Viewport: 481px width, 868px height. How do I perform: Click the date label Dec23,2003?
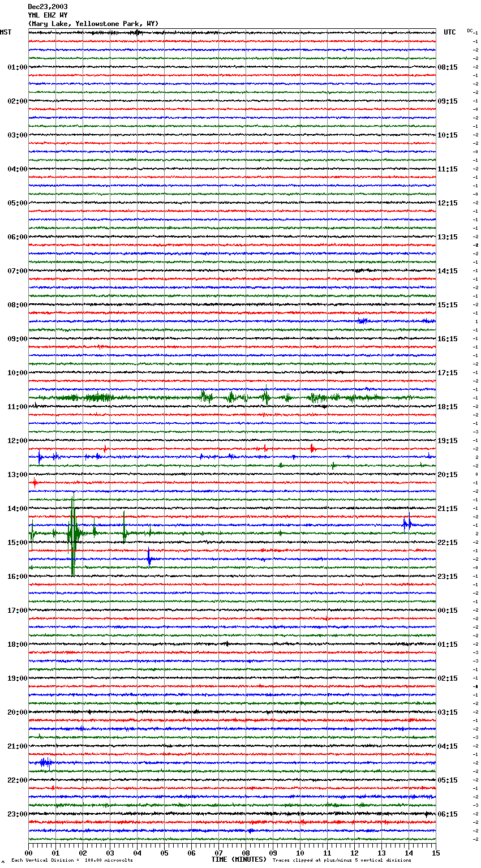[48, 7]
